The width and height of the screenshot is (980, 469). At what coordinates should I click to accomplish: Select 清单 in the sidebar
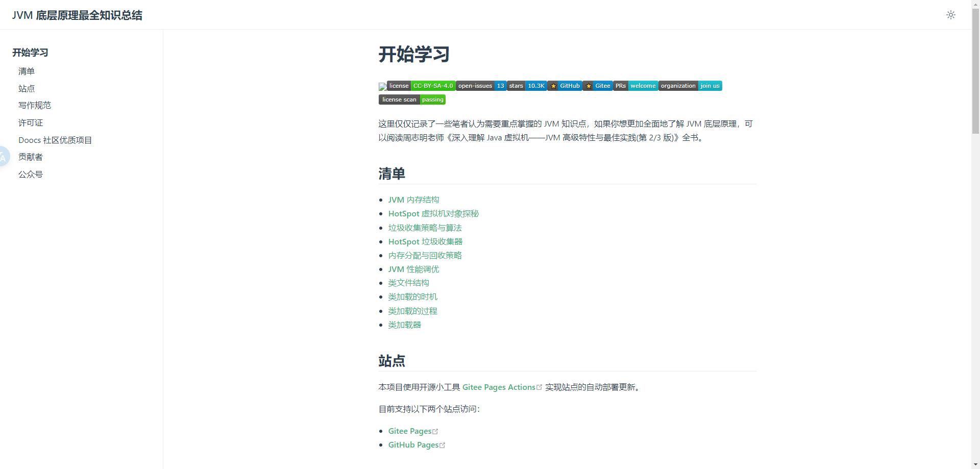(27, 71)
